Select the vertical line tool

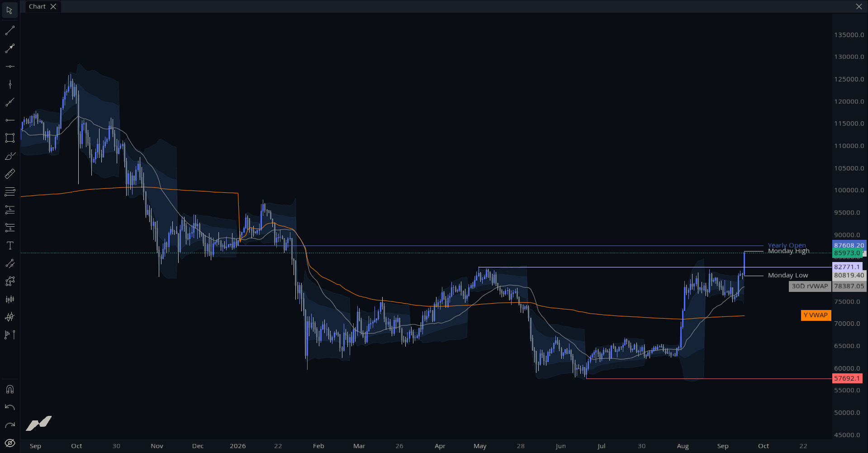tap(9, 84)
